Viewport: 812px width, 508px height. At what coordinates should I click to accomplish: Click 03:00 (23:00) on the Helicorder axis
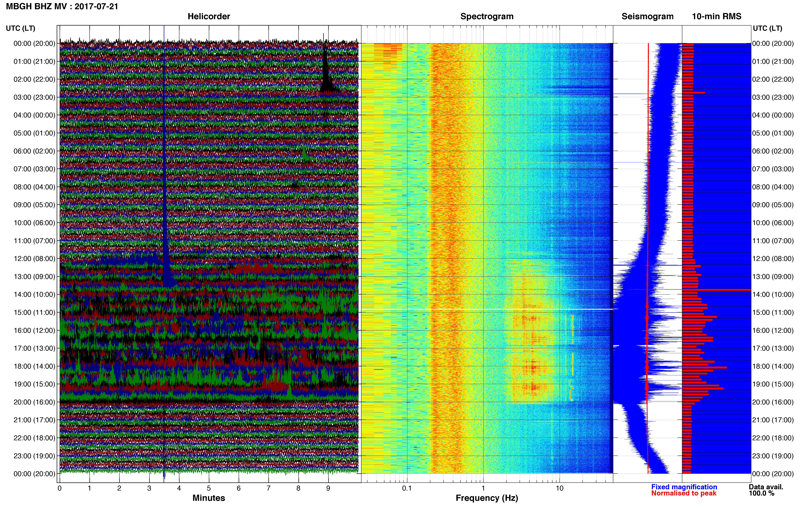point(34,97)
